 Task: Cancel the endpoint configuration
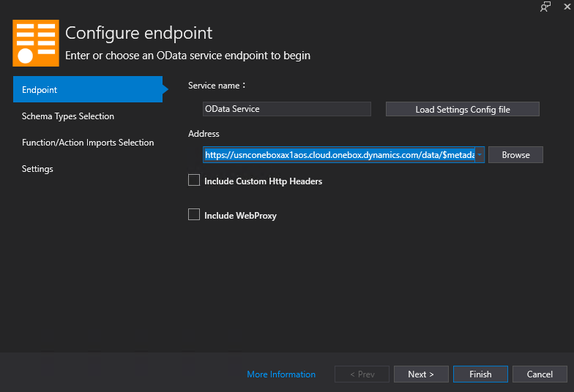[x=540, y=374]
